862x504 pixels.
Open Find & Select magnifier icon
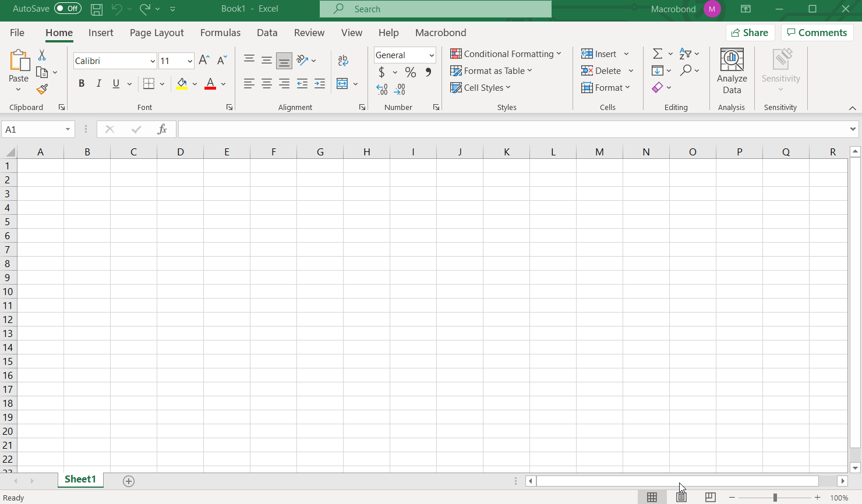click(686, 70)
